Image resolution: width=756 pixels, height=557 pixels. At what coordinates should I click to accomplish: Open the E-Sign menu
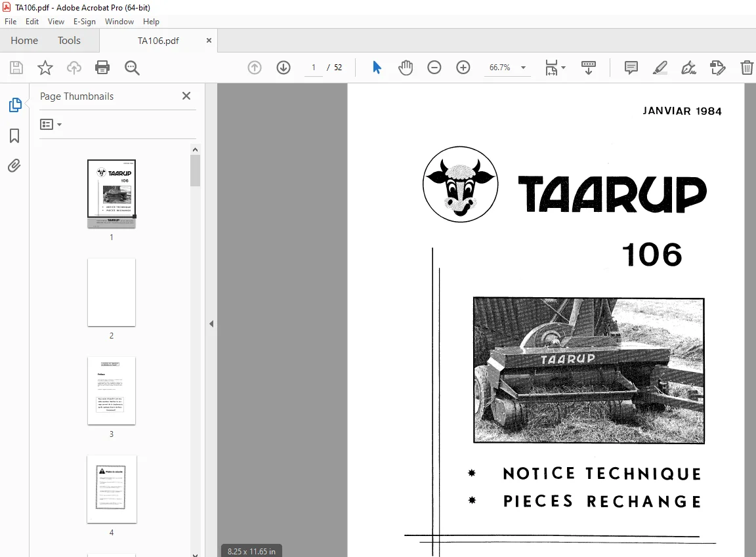[x=85, y=22]
